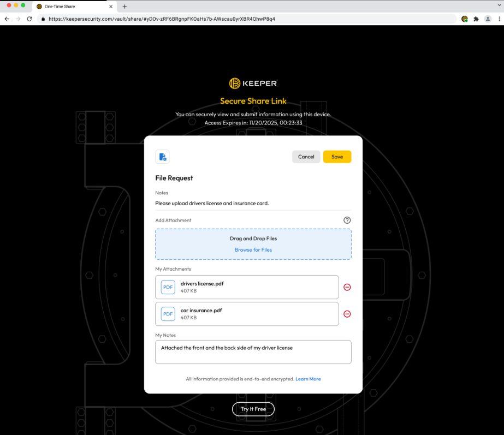Go forward in the browser

pyautogui.click(x=18, y=19)
